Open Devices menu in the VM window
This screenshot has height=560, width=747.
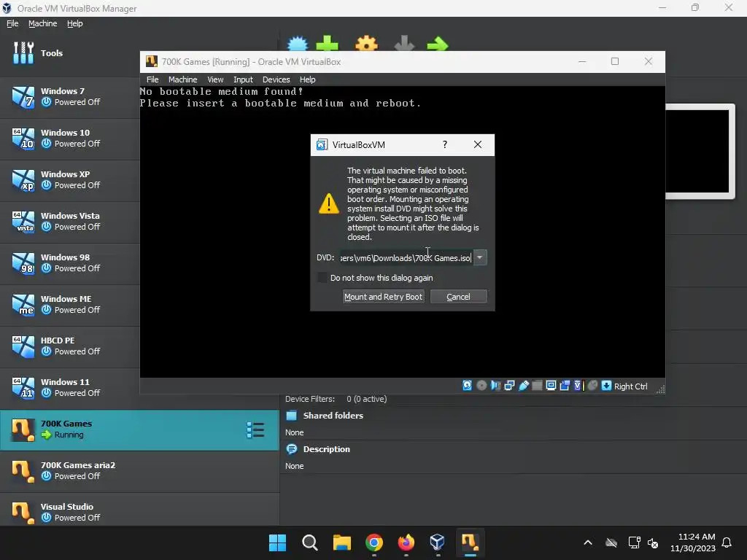[x=276, y=79]
